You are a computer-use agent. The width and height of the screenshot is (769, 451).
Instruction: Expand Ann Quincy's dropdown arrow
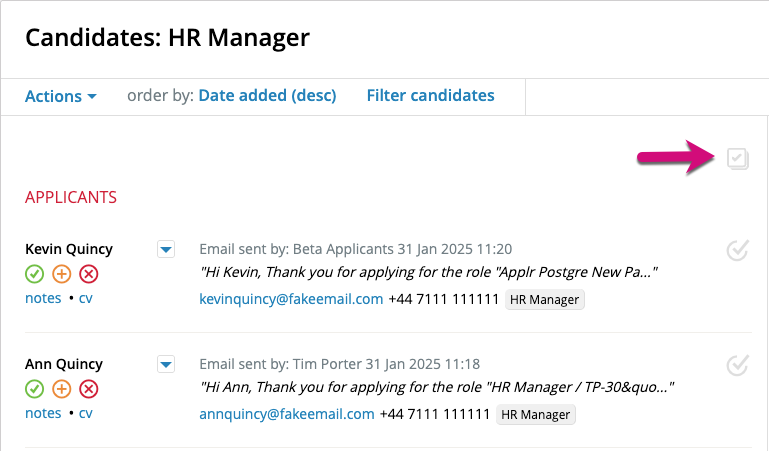click(x=166, y=364)
